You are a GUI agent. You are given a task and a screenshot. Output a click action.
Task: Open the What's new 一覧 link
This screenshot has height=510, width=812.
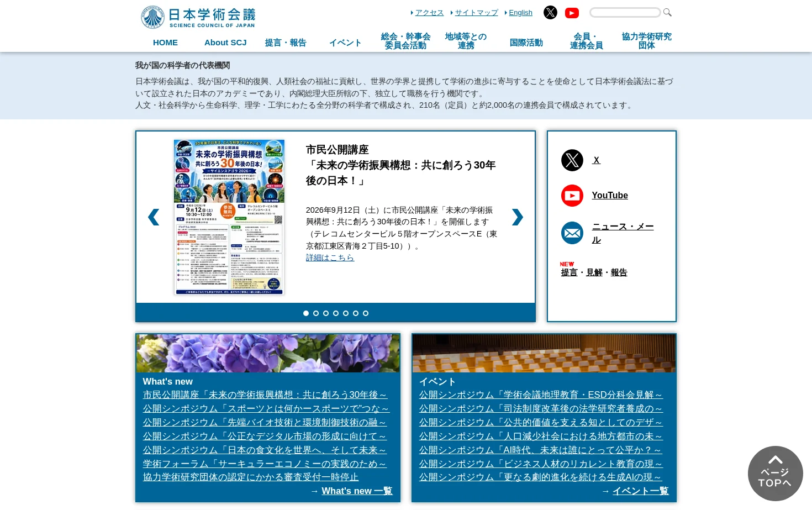(357, 491)
